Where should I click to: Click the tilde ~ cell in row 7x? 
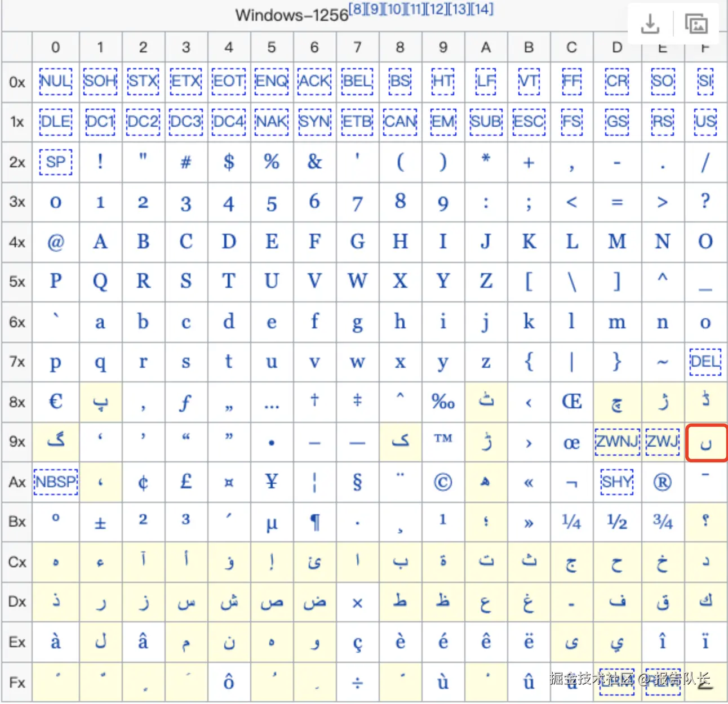click(x=662, y=362)
